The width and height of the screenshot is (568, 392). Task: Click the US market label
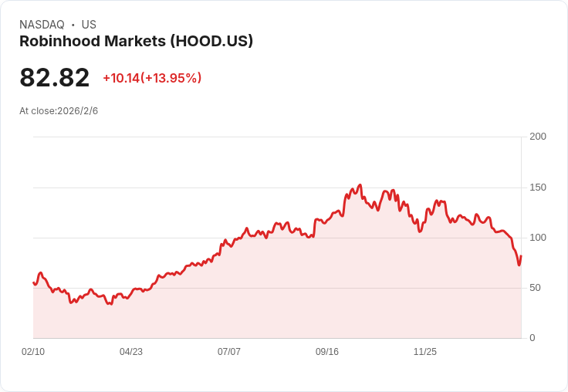89,25
